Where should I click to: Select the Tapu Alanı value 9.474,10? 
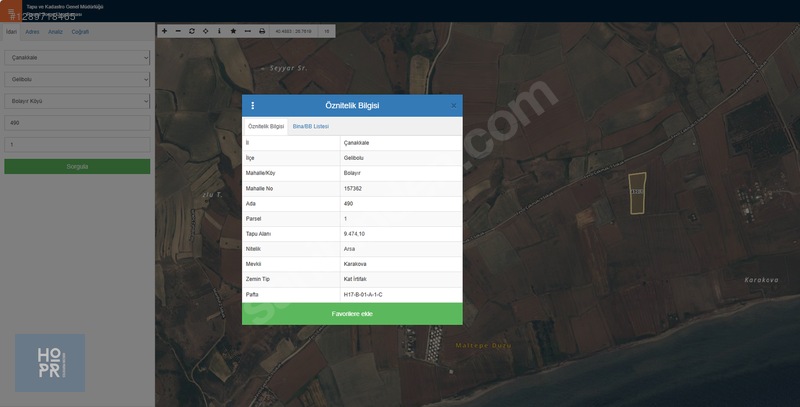click(354, 234)
